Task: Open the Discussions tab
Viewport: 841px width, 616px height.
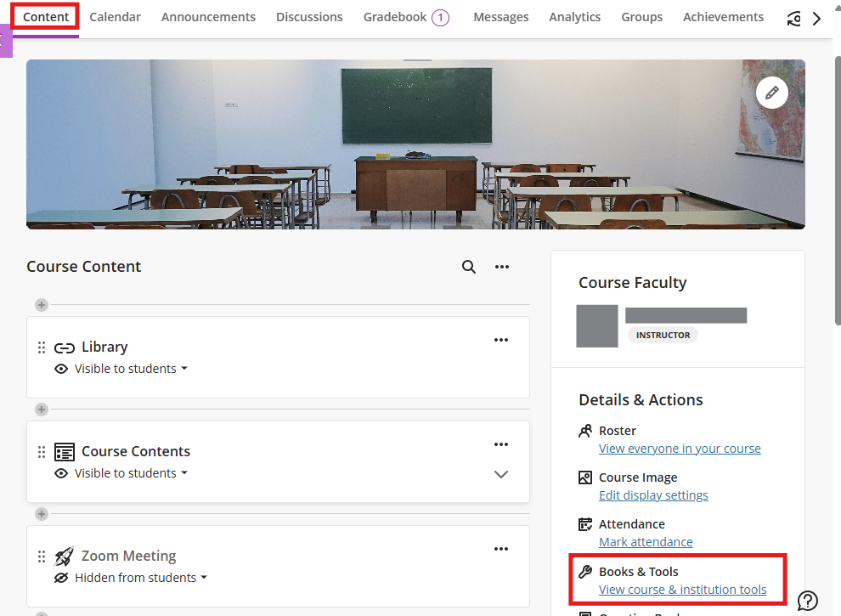Action: tap(309, 17)
